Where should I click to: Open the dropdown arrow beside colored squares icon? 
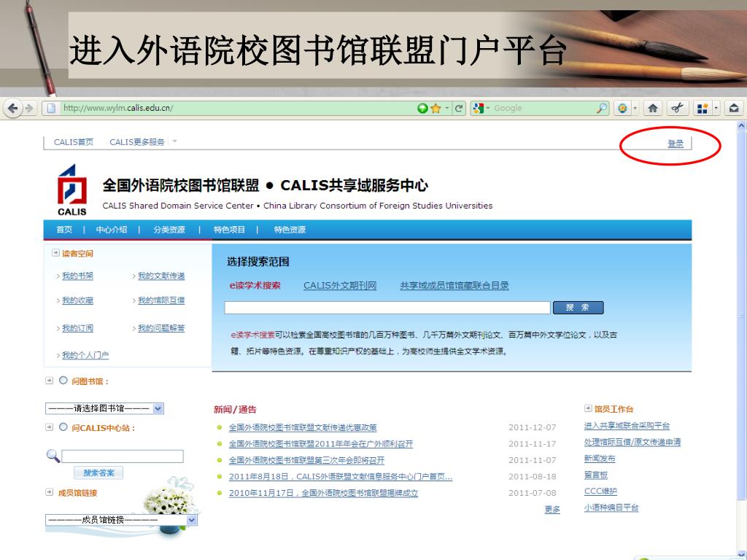pos(716,109)
